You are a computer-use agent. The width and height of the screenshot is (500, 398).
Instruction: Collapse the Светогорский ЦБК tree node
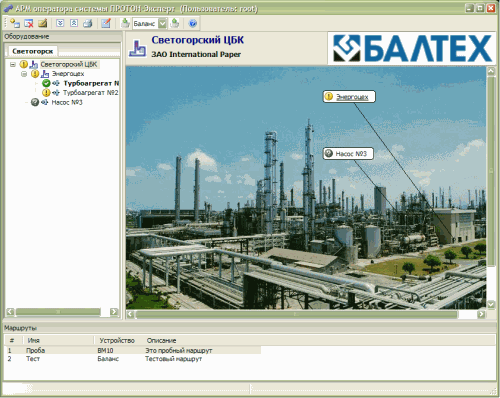(x=13, y=64)
